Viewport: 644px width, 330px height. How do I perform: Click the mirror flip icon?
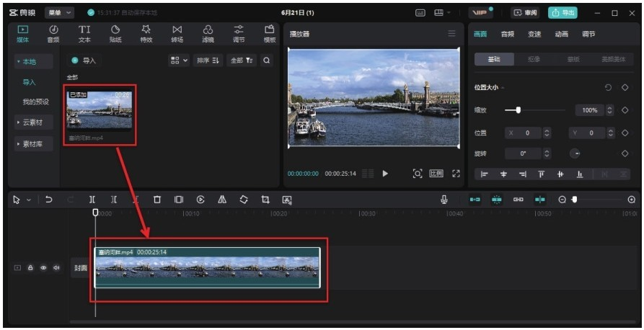click(222, 200)
